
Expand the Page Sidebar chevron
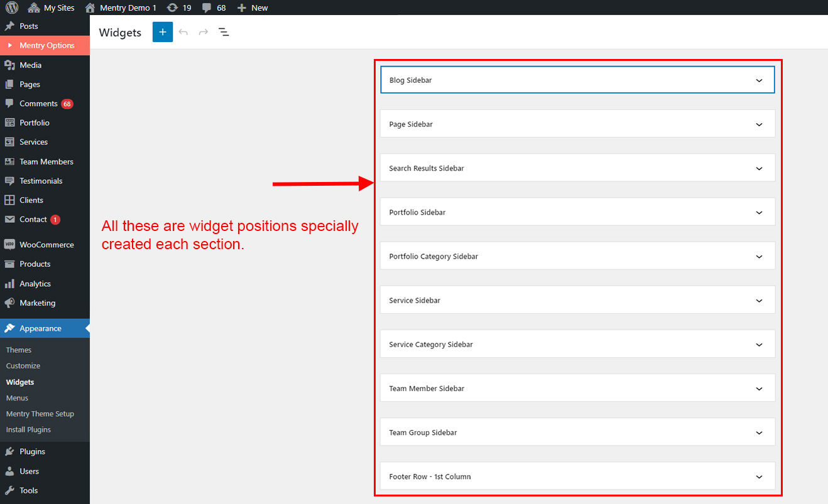[759, 124]
